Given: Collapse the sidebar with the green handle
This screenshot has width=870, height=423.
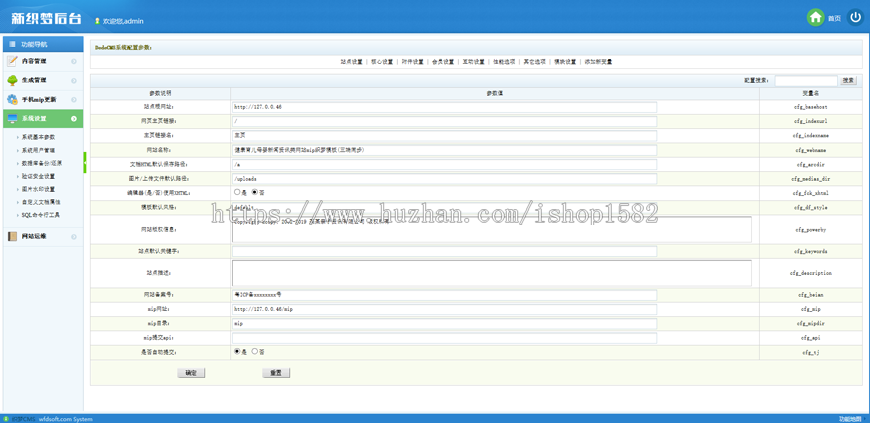Looking at the screenshot, I should 85,162.
